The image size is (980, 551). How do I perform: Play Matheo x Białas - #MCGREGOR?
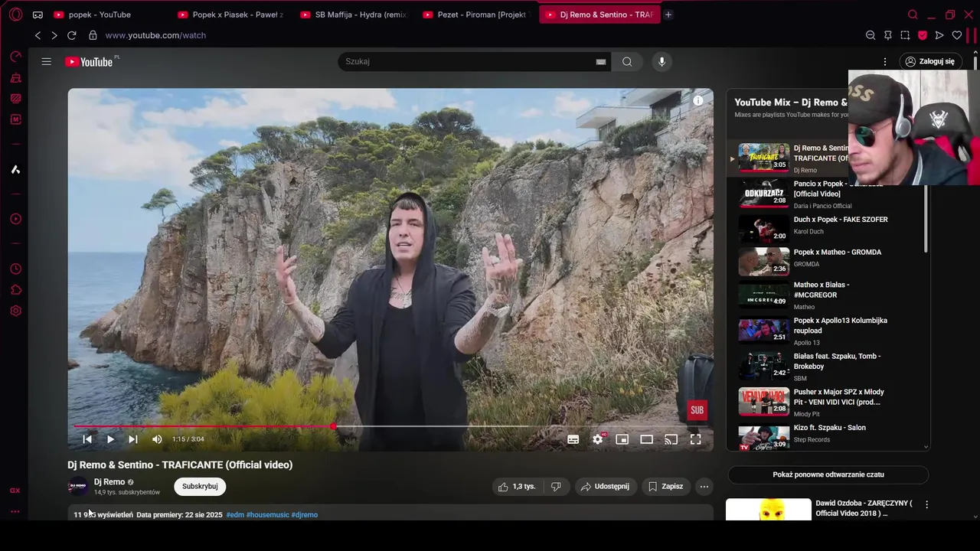click(x=827, y=295)
